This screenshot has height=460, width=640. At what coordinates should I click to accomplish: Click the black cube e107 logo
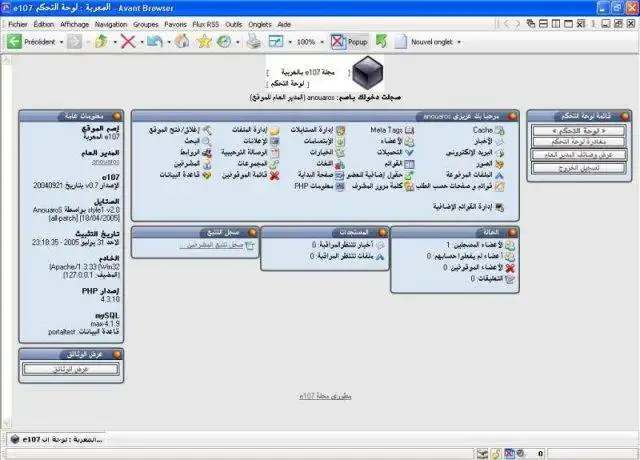(367, 73)
